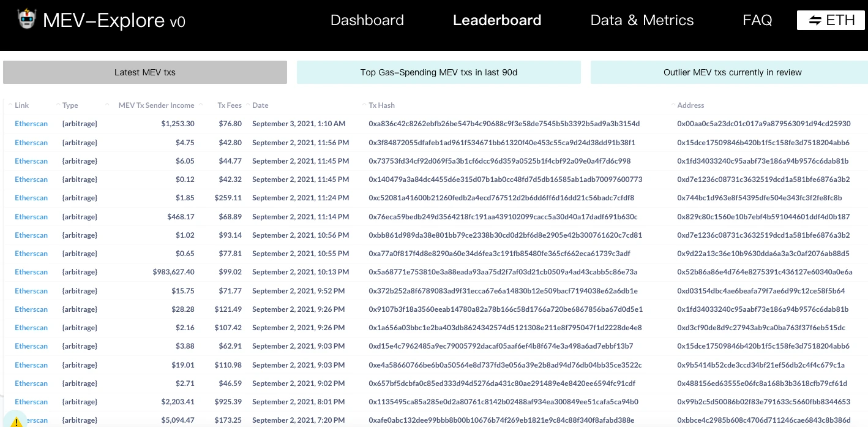Click the yellow warning triangle icon

pos(17,421)
